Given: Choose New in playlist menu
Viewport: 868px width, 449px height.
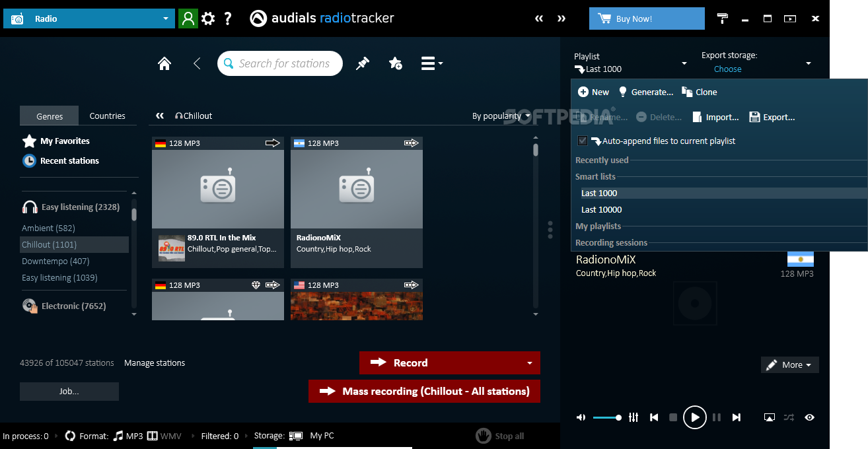Looking at the screenshot, I should pyautogui.click(x=593, y=92).
